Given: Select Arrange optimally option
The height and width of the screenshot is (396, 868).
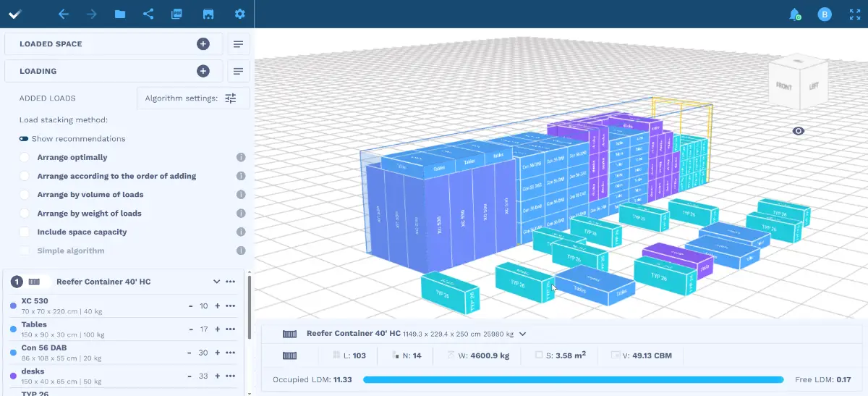Looking at the screenshot, I should (x=25, y=157).
